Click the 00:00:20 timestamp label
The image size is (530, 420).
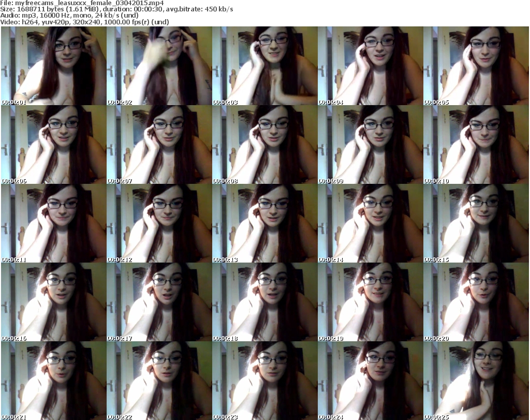(x=436, y=338)
